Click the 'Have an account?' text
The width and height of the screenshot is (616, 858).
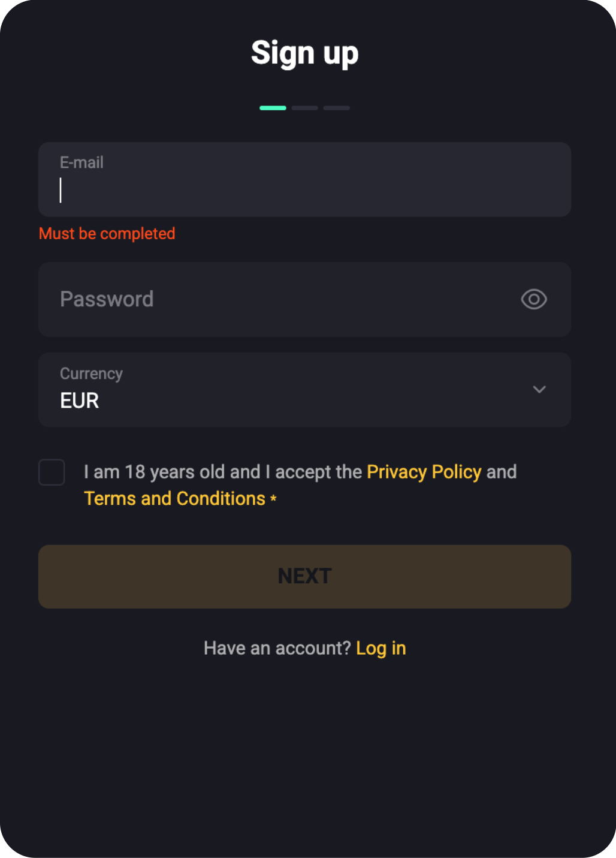tap(277, 648)
